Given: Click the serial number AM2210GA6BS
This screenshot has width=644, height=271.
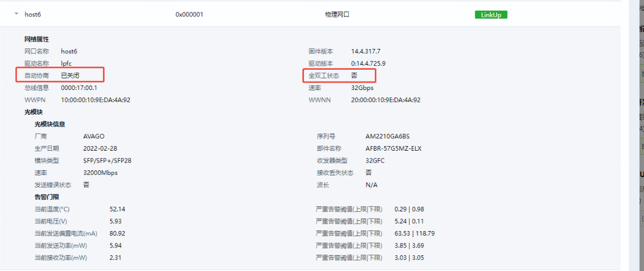Looking at the screenshot, I should tap(387, 137).
